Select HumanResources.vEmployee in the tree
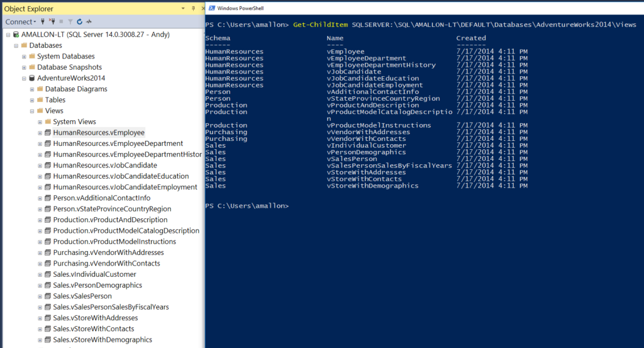 pyautogui.click(x=99, y=133)
